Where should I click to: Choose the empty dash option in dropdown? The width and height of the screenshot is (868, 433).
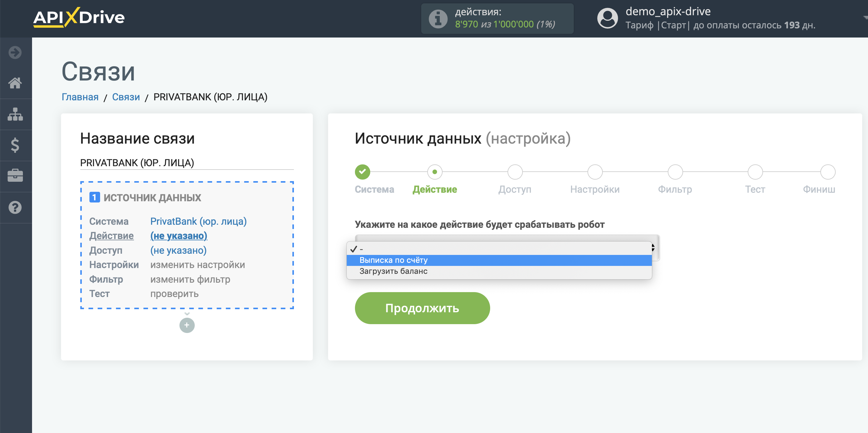(499, 249)
